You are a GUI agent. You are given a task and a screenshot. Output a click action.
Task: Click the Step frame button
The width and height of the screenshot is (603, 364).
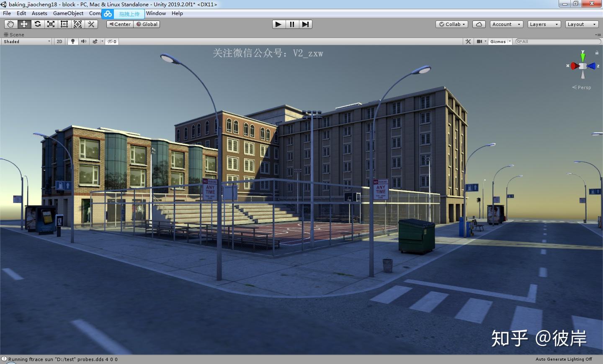pos(306,24)
